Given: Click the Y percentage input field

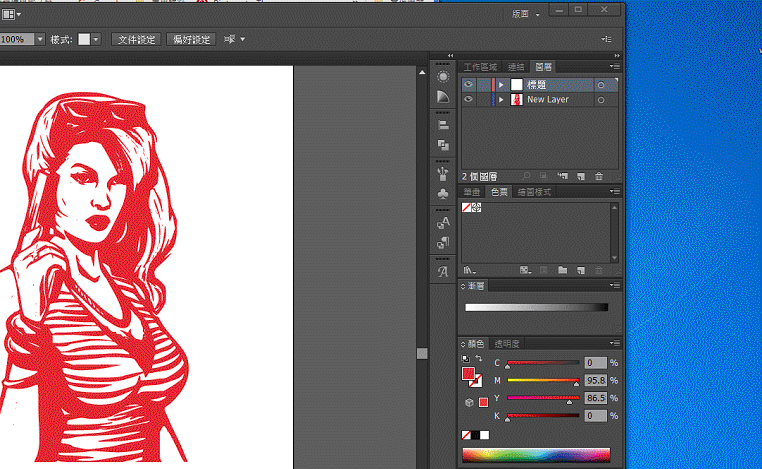Looking at the screenshot, I should (x=595, y=398).
